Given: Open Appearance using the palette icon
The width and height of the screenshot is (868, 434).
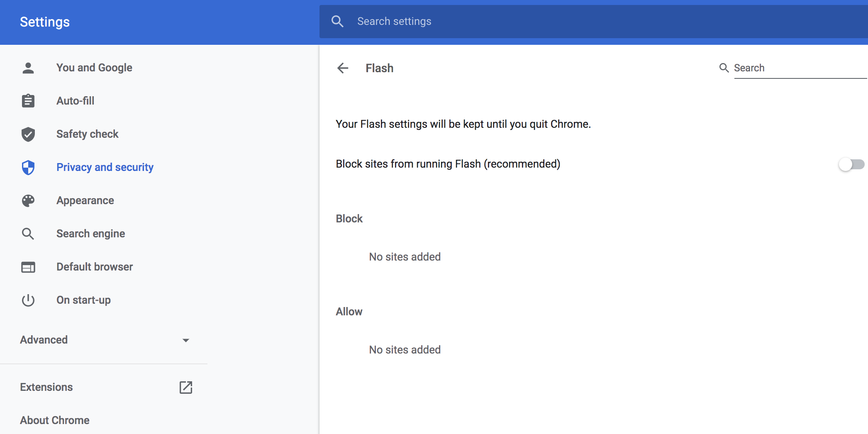Looking at the screenshot, I should (x=28, y=200).
